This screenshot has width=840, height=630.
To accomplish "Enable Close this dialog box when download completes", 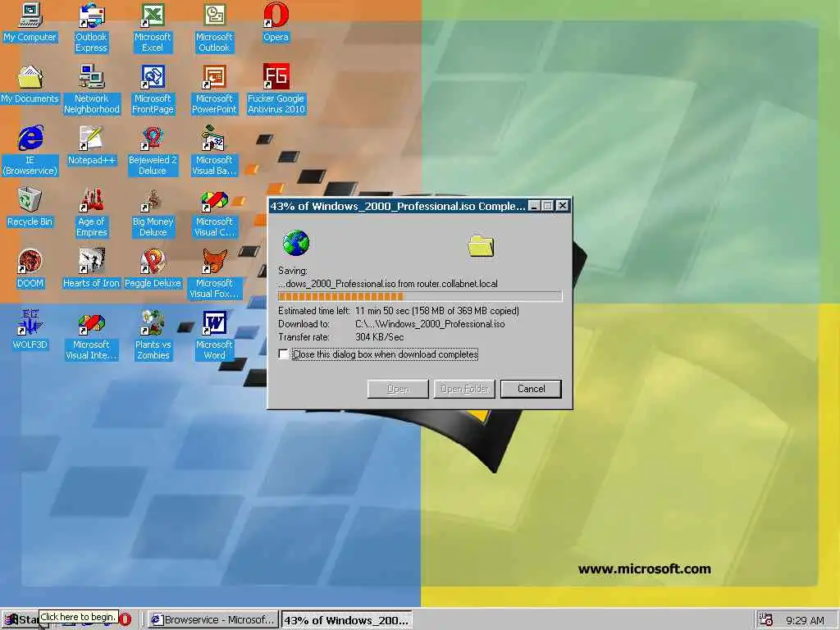I will (283, 354).
